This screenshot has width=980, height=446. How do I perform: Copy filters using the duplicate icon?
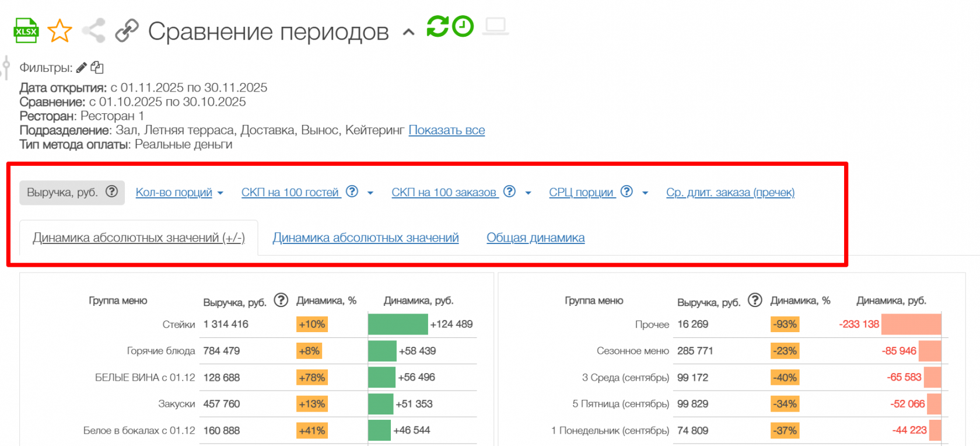(x=97, y=68)
